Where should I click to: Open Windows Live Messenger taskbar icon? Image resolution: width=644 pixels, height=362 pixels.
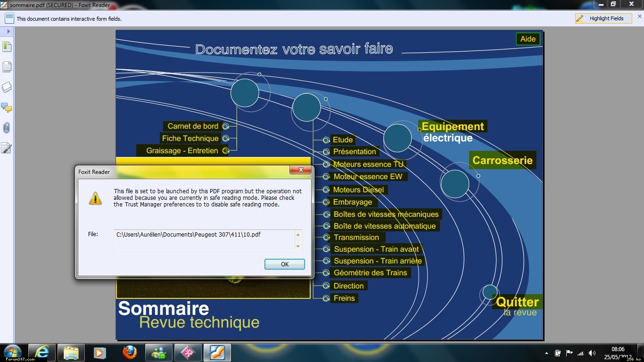tap(159, 353)
